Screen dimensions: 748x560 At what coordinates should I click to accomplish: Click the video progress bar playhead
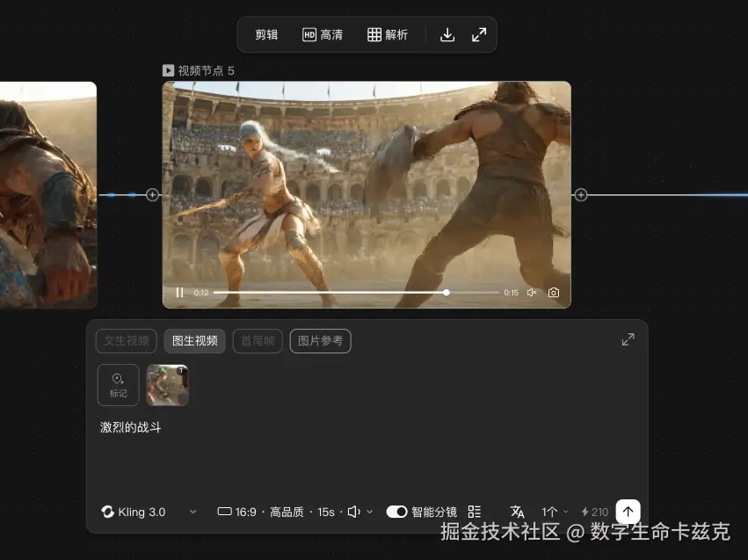click(447, 292)
